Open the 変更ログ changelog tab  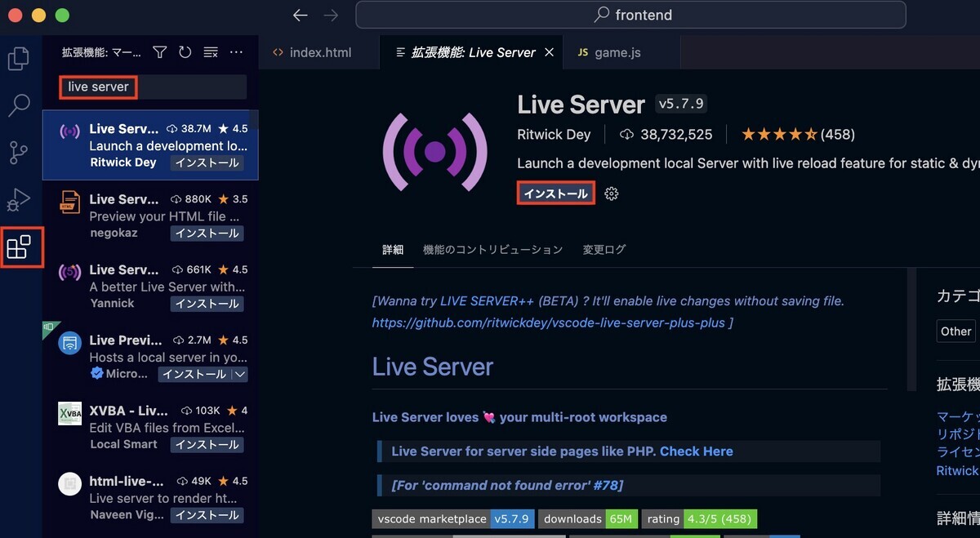[604, 249]
